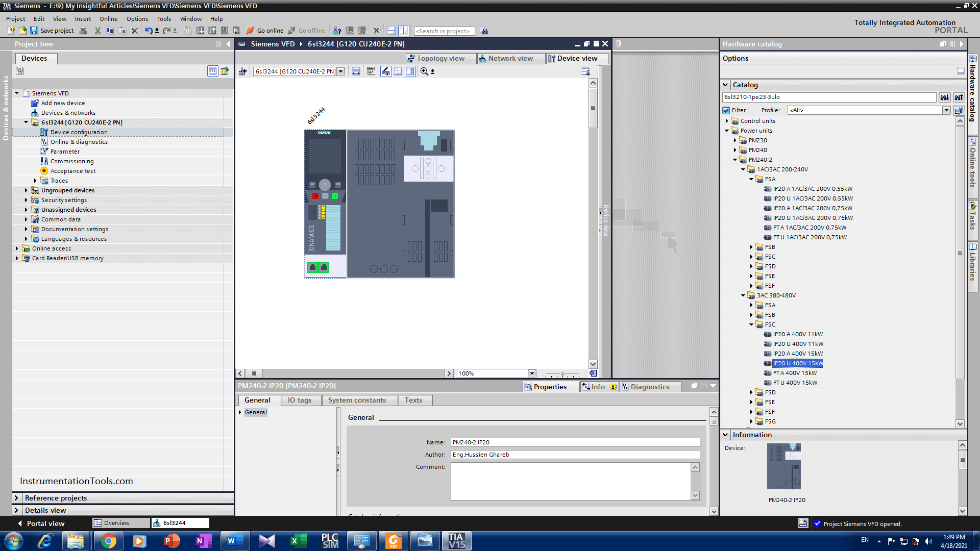Click the Show module names icon

point(371,71)
